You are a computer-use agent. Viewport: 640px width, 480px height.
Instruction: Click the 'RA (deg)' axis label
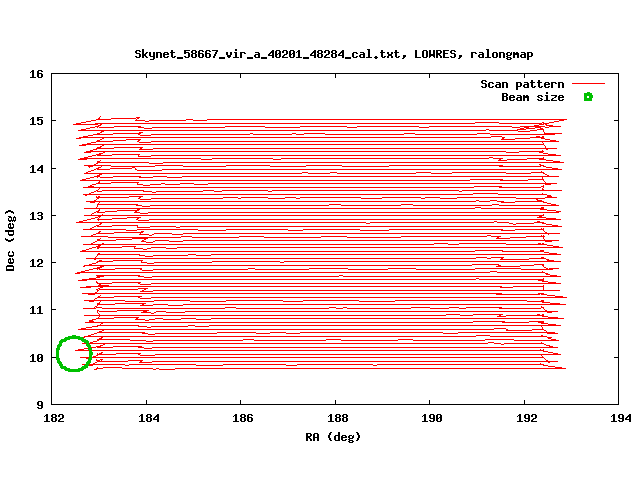[x=333, y=437]
